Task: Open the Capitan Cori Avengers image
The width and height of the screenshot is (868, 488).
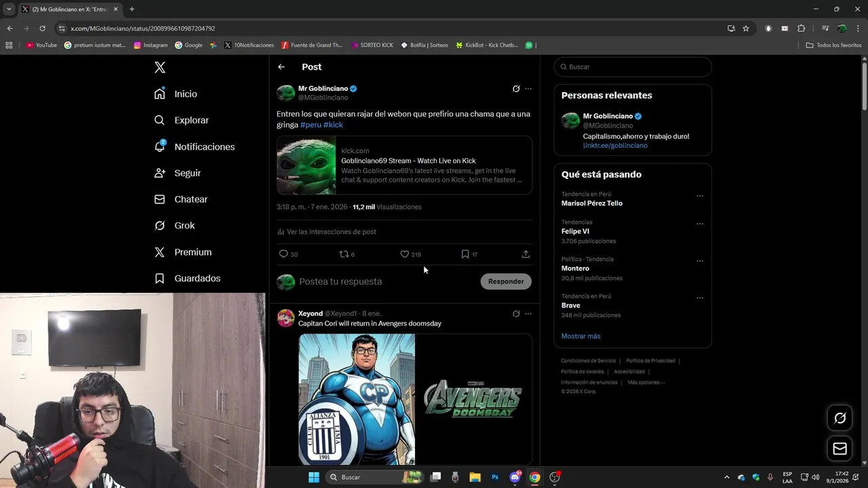Action: [415, 399]
